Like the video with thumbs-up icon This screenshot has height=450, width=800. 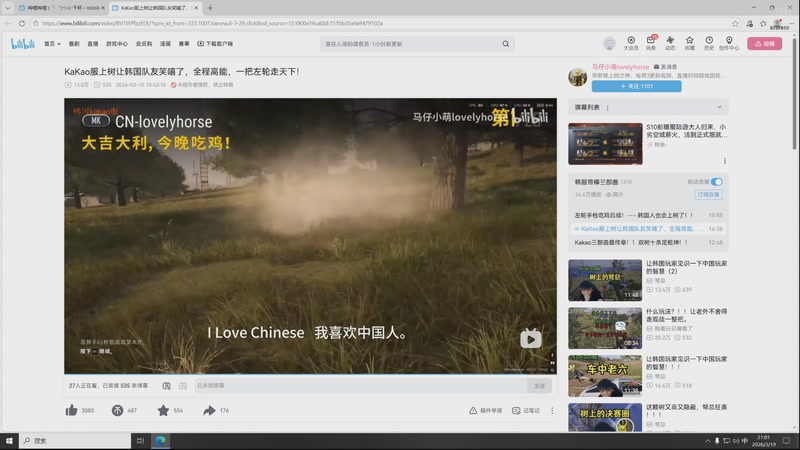coord(71,410)
